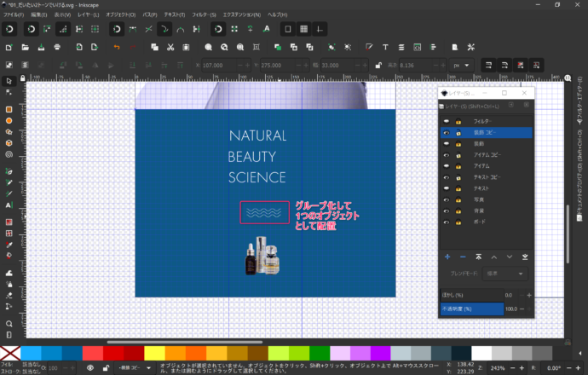Add new layer with plus button
The image size is (588, 375).
[447, 257]
